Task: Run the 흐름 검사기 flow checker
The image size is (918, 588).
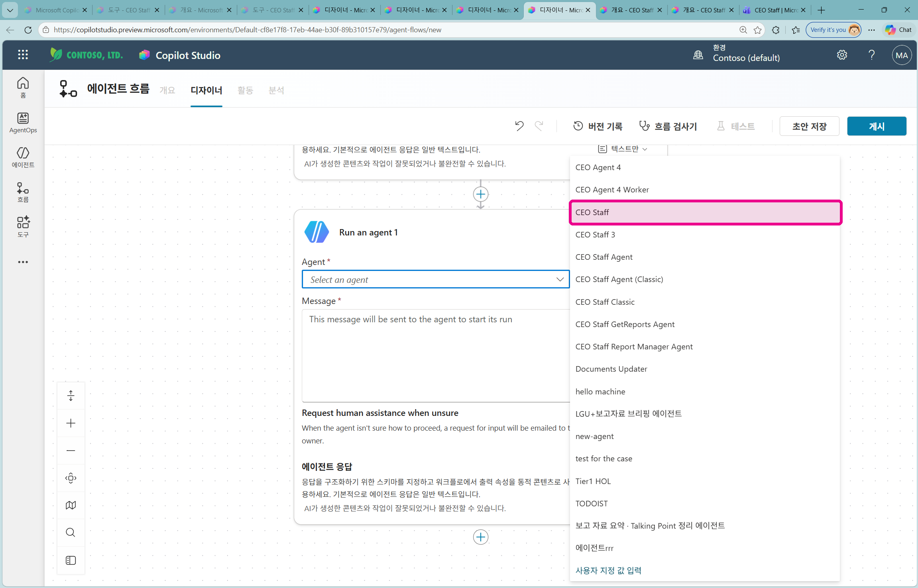Action: point(668,126)
